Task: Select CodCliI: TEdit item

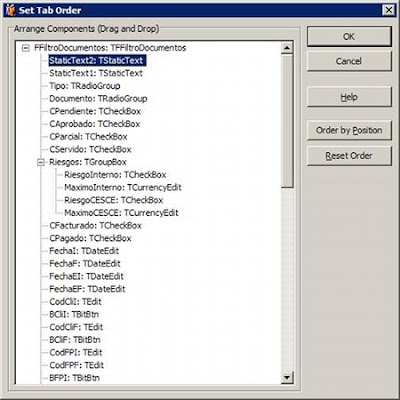Action: coord(75,302)
